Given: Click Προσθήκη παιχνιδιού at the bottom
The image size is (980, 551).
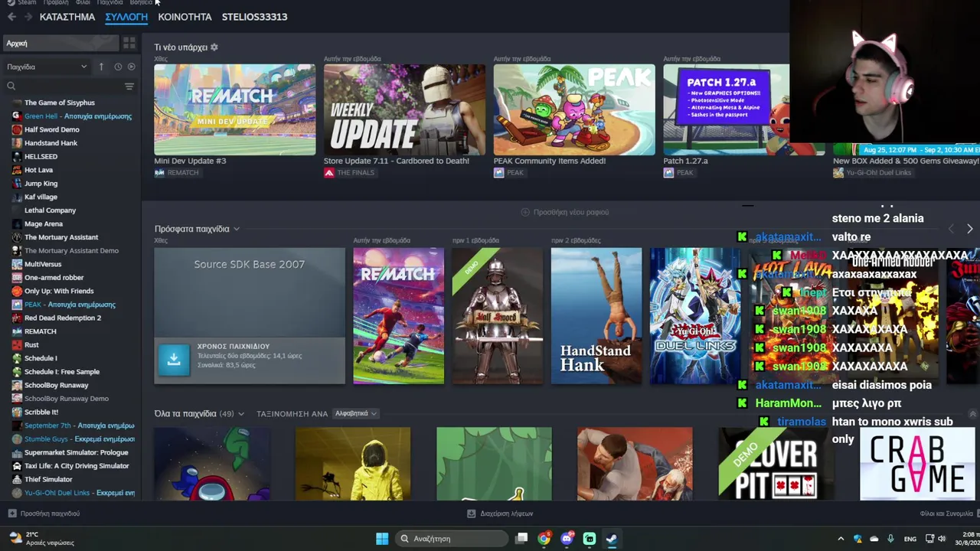Looking at the screenshot, I should point(44,514).
